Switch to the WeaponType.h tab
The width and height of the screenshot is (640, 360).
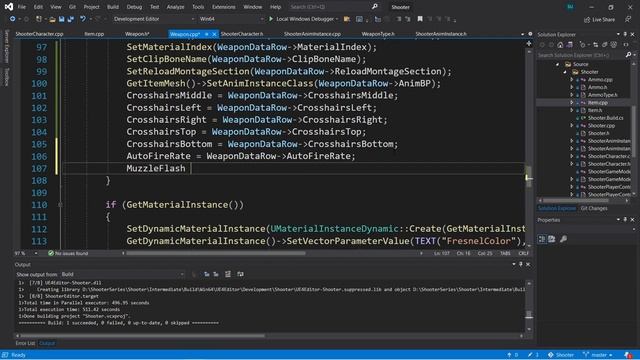click(x=378, y=34)
